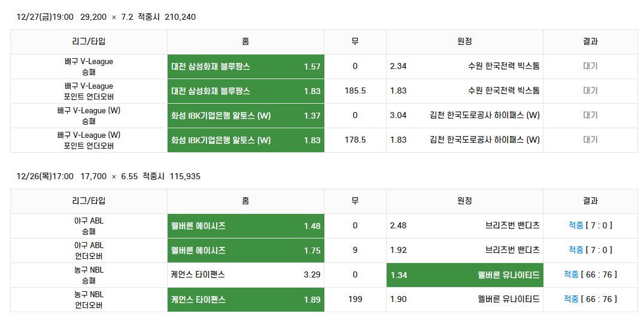
Task: Open 적중 [ 7 : 0 ] result link in ABL 승패 row
Action: tap(590, 225)
